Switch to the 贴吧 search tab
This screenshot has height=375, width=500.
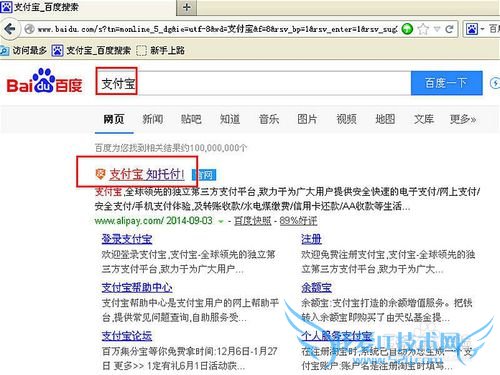[191, 119]
